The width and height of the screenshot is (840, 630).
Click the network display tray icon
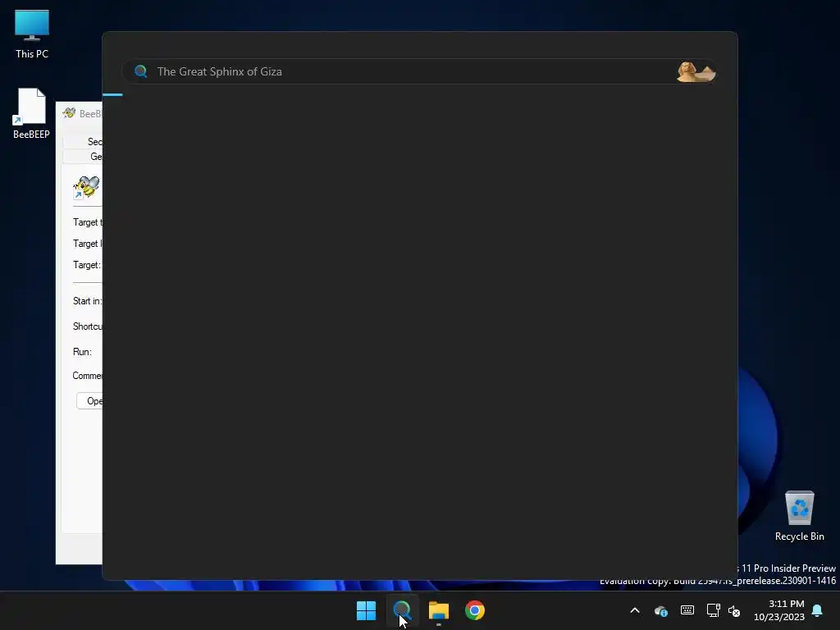pos(713,610)
